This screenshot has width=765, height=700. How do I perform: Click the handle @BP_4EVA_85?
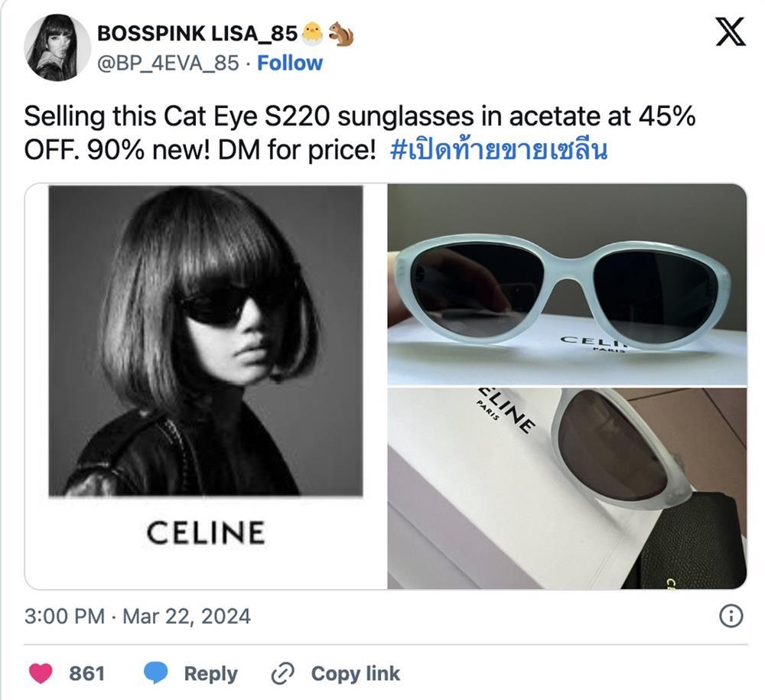(168, 63)
